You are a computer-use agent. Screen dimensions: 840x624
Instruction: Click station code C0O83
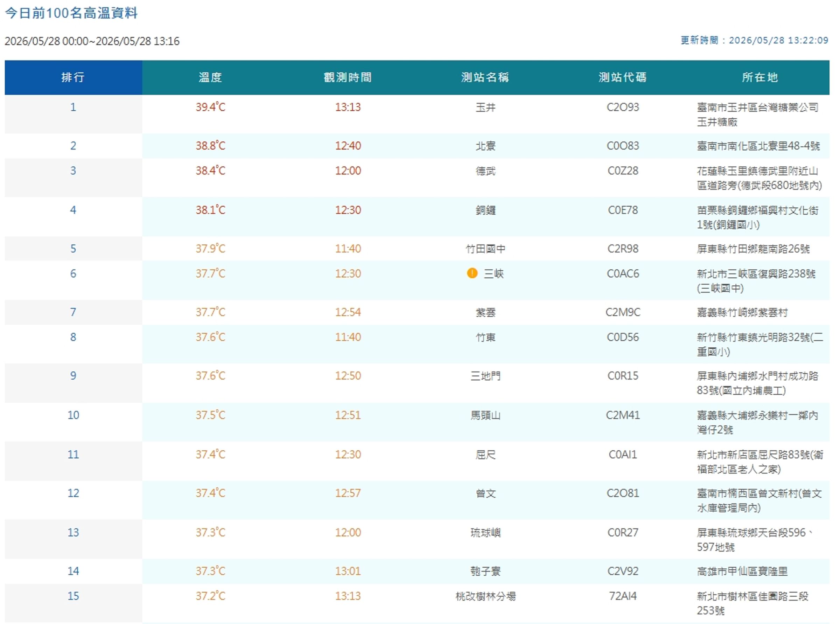click(x=623, y=146)
